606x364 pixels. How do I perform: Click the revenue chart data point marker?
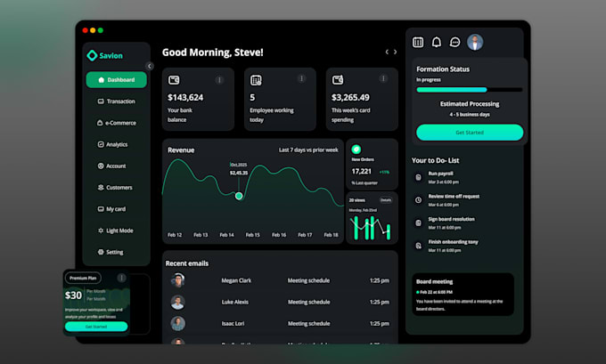pyautogui.click(x=239, y=196)
